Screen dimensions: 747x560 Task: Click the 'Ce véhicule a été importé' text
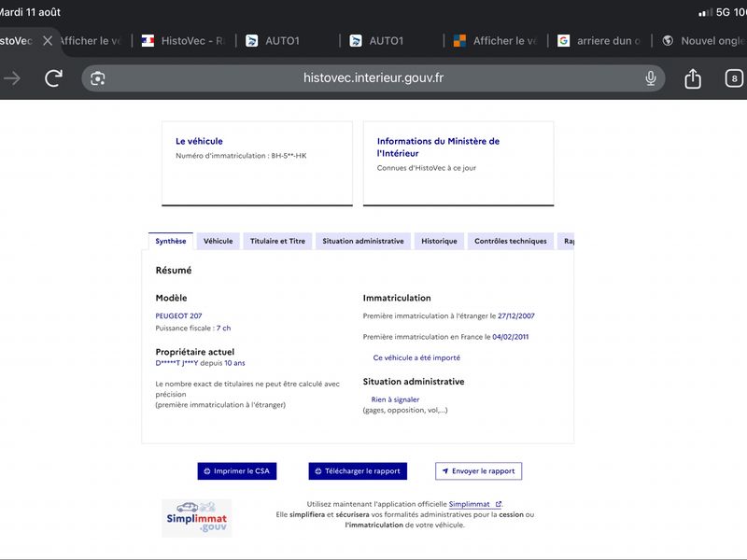(x=416, y=357)
